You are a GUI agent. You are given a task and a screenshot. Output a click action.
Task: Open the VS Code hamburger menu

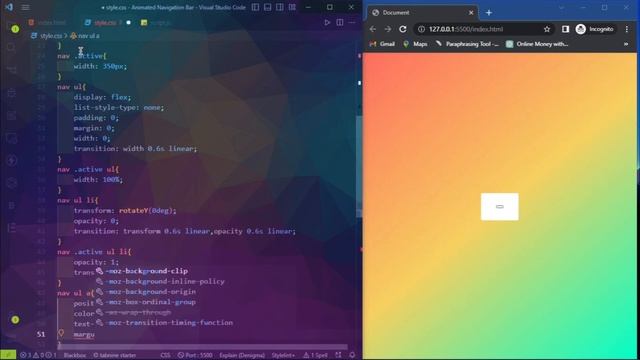25,7
